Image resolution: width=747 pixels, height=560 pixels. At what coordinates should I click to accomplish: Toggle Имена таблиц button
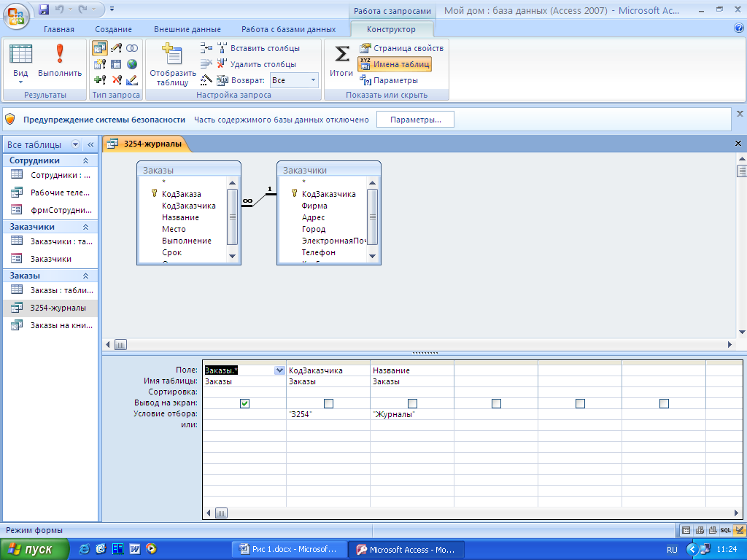tap(395, 64)
